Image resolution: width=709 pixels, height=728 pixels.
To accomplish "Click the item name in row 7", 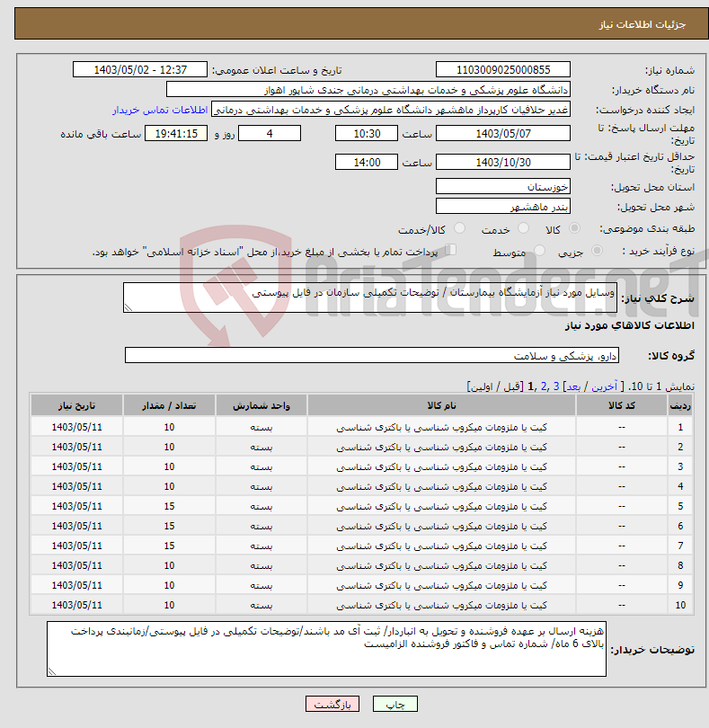I will [441, 546].
